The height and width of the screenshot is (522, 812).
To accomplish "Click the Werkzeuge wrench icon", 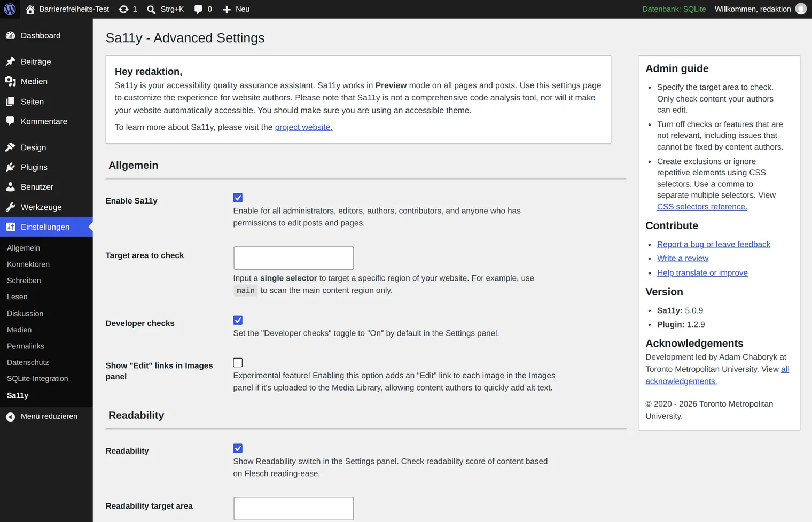I will pos(10,207).
